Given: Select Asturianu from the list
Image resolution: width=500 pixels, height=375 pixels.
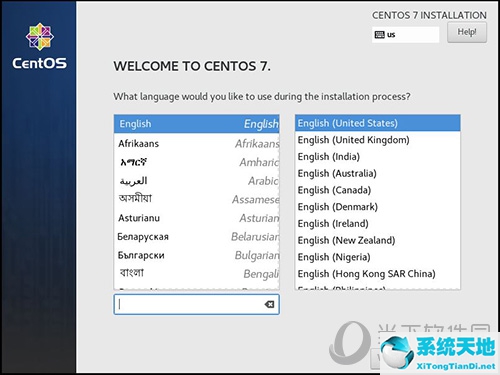Looking at the screenshot, I should point(197,218).
